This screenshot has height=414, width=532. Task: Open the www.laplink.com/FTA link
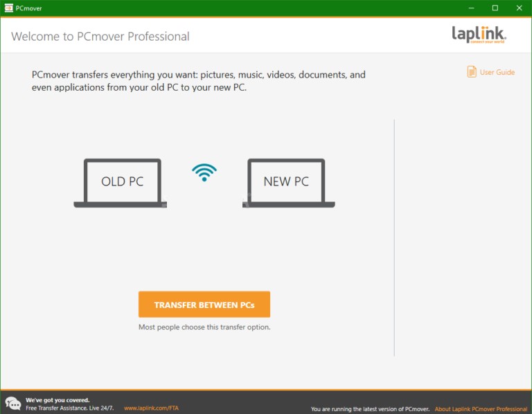[x=151, y=408]
